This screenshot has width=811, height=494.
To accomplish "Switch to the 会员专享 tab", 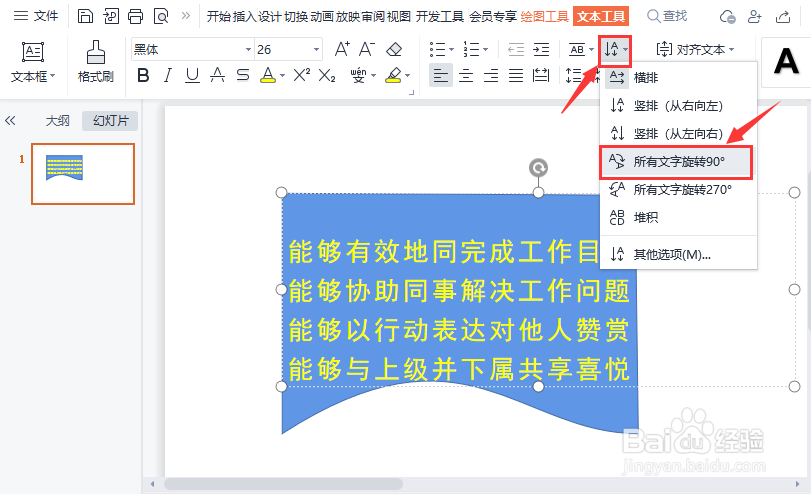I will 493,17.
